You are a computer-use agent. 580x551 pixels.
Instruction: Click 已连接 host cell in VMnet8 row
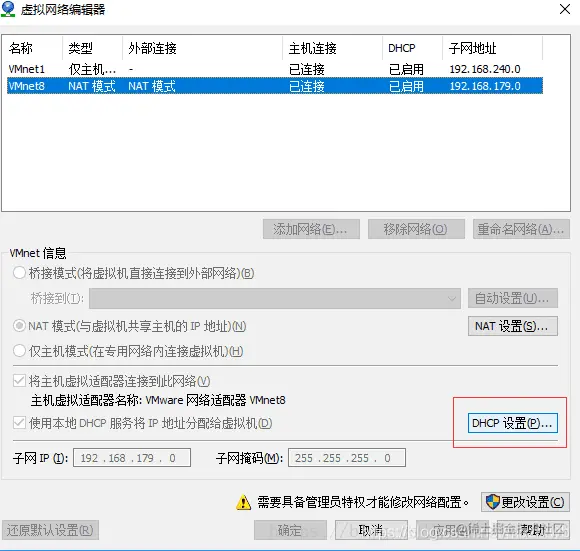pyautogui.click(x=307, y=86)
